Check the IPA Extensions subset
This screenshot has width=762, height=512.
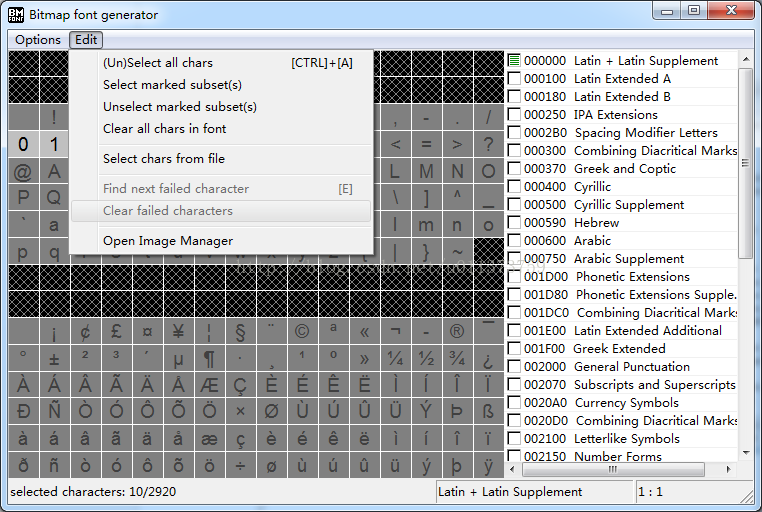pos(514,115)
